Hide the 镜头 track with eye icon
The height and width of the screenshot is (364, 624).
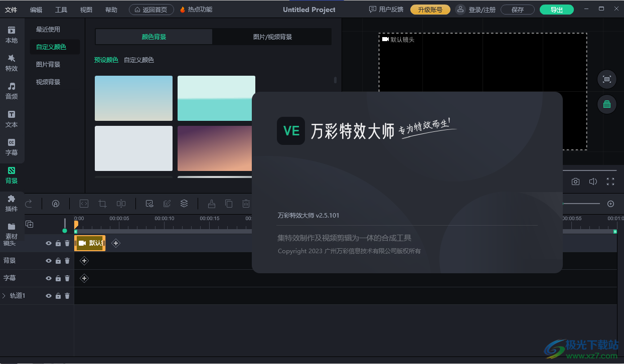tap(49, 243)
